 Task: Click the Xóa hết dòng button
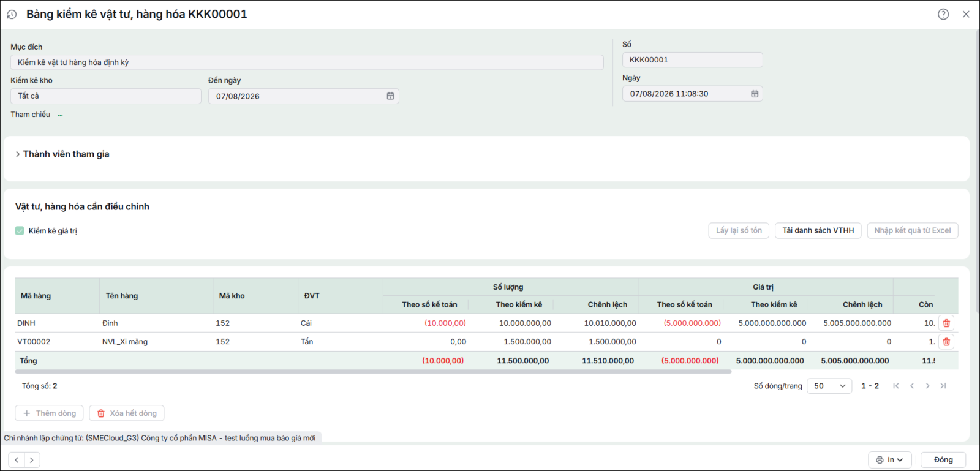click(127, 413)
